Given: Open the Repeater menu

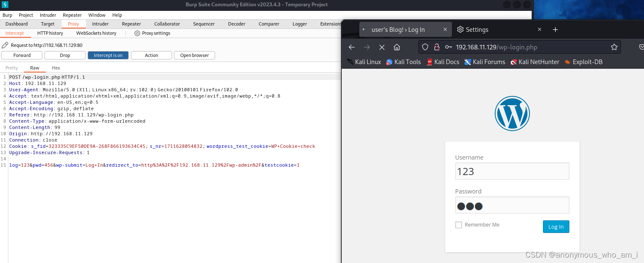Looking at the screenshot, I should (x=72, y=15).
